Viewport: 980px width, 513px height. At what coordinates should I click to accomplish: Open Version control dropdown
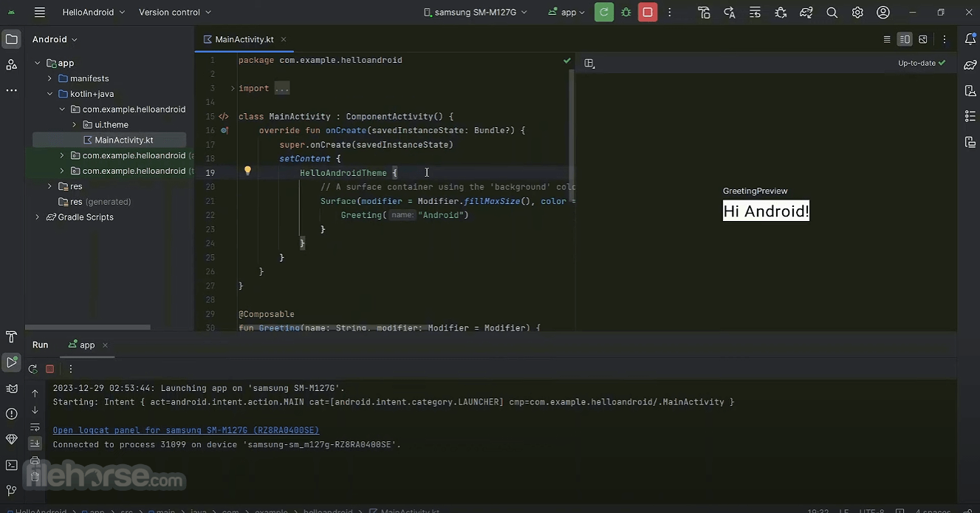coord(175,12)
